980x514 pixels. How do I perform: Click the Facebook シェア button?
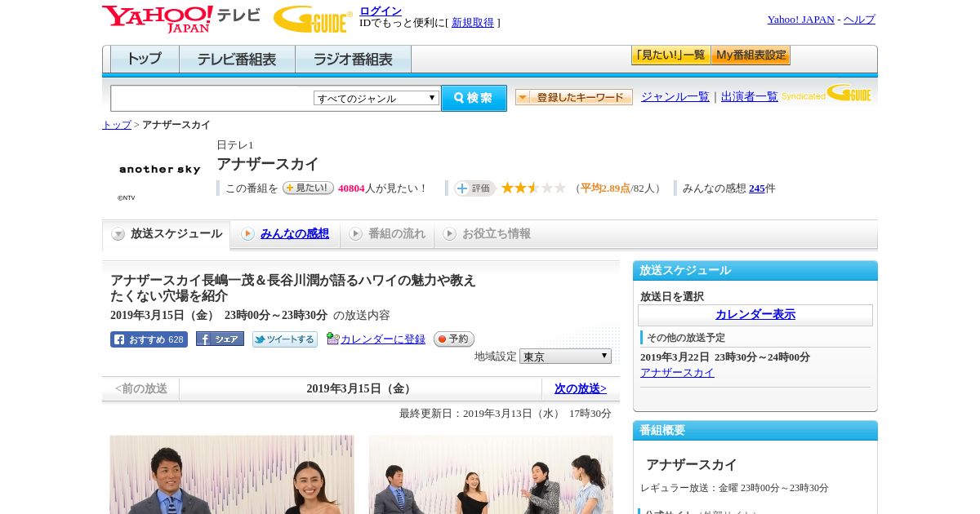[x=220, y=339]
